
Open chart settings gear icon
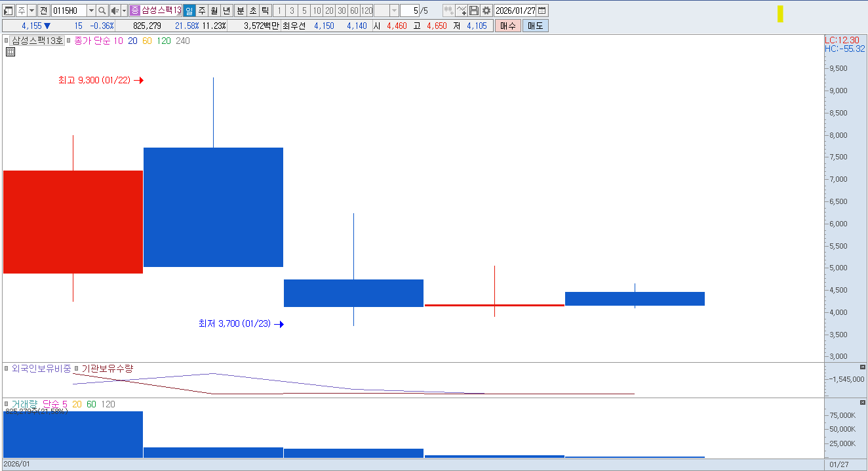[486, 10]
